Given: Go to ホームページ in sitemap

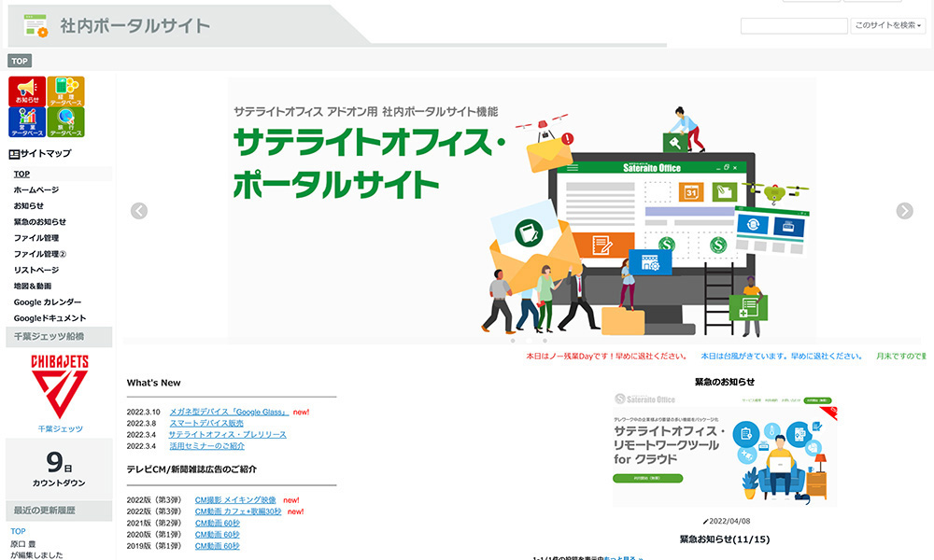Looking at the screenshot, I should coord(36,189).
